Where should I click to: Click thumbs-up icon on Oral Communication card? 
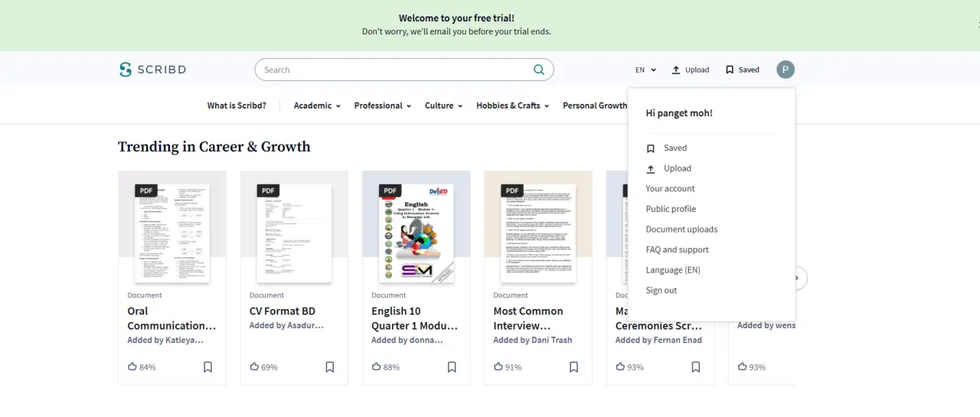132,367
